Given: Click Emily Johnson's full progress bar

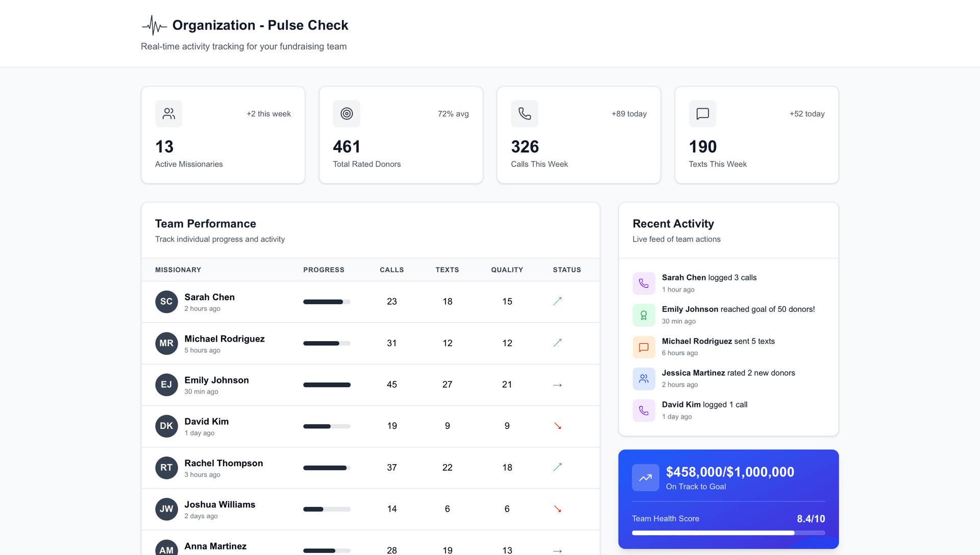Looking at the screenshot, I should [327, 384].
